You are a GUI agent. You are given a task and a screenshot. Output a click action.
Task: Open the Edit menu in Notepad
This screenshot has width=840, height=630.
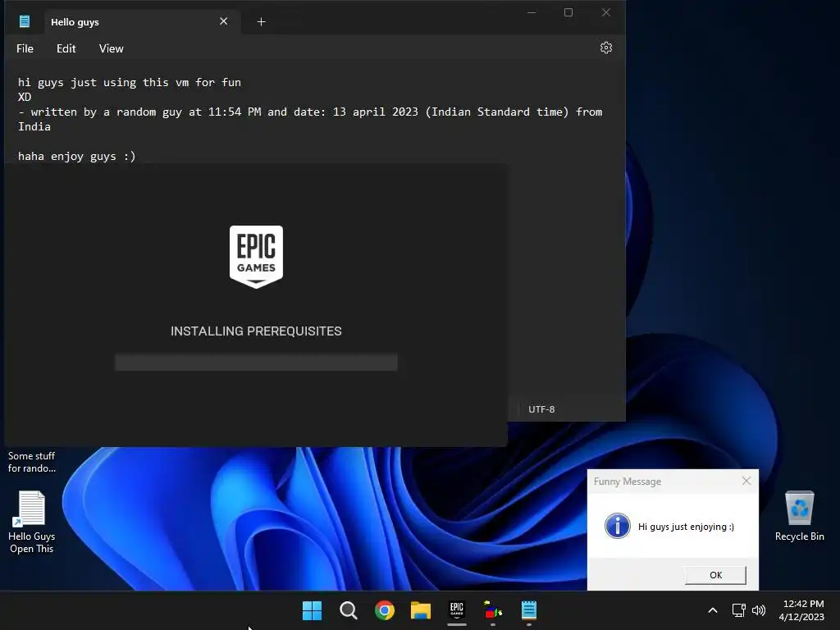click(66, 48)
